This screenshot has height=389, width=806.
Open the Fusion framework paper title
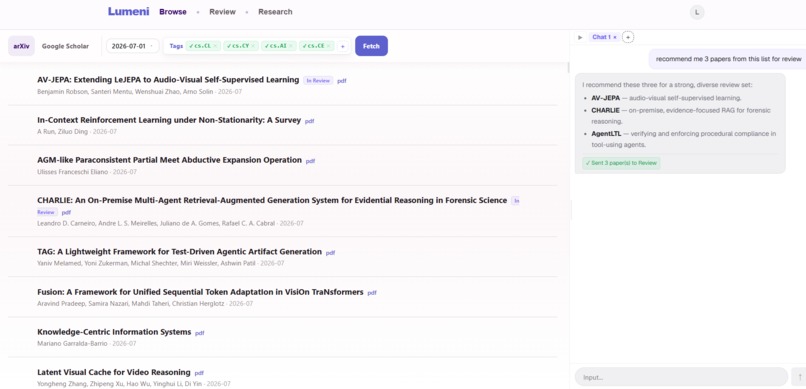(x=200, y=292)
